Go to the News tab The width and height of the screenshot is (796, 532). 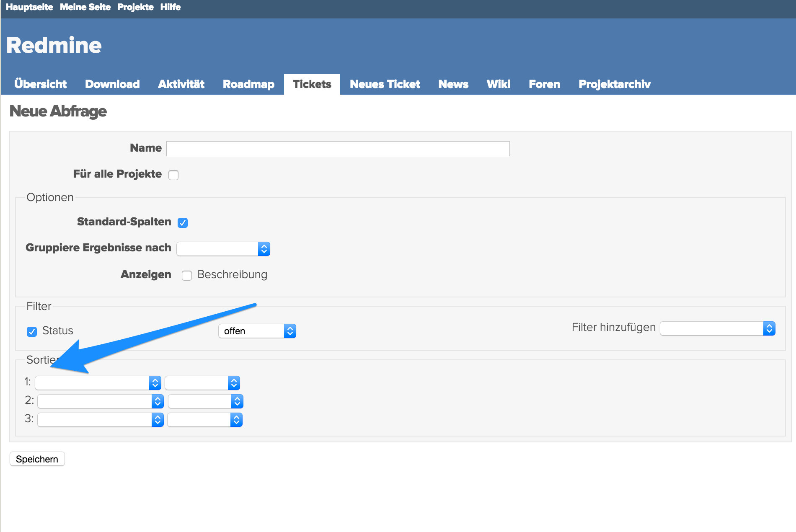[453, 84]
